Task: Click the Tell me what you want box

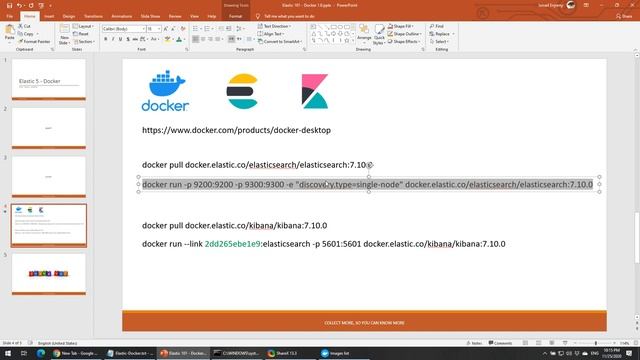Action: [x=285, y=16]
